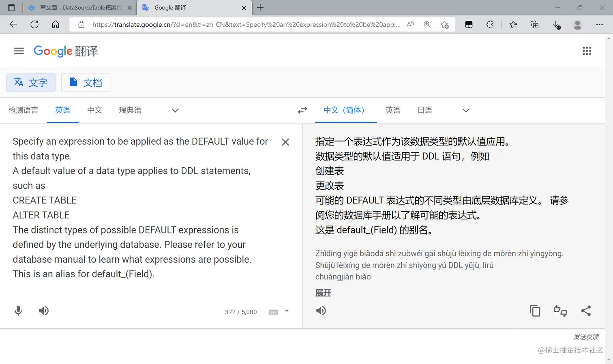The height and width of the screenshot is (364, 613).
Task: Add this page to favorites
Action: point(445,24)
